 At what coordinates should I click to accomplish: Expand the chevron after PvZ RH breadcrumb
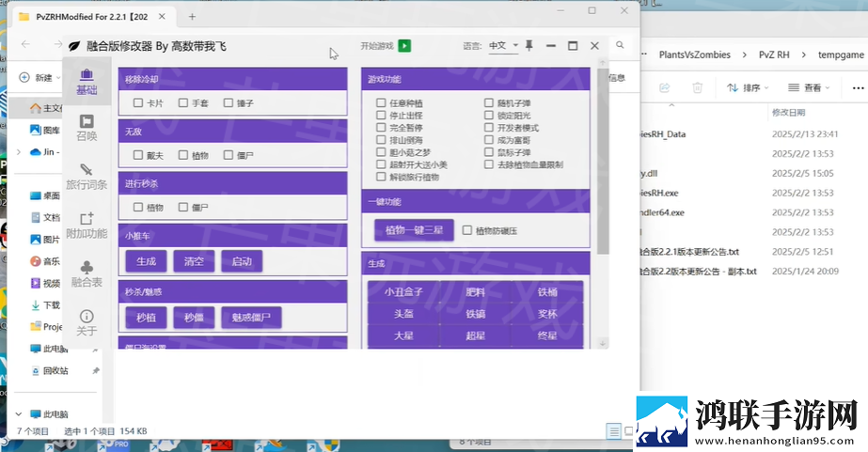[x=804, y=55]
